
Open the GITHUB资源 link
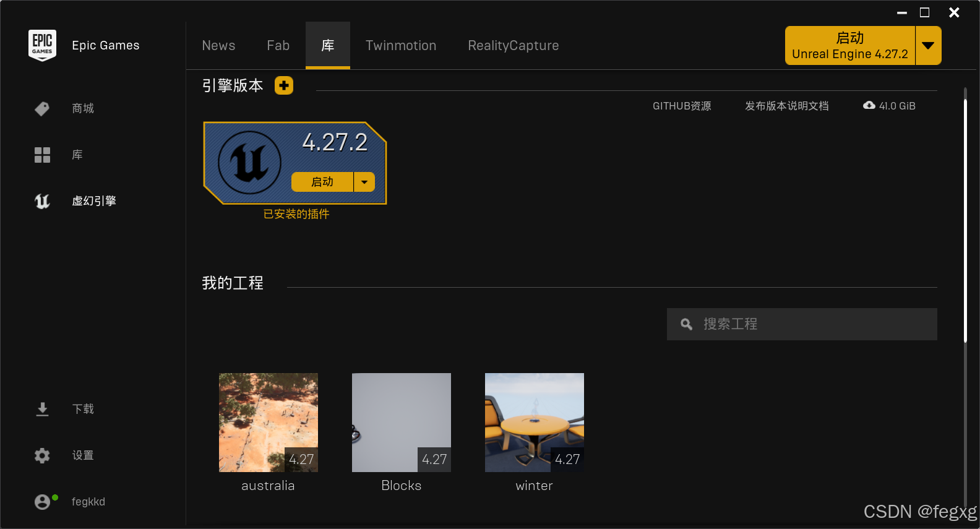[682, 106]
